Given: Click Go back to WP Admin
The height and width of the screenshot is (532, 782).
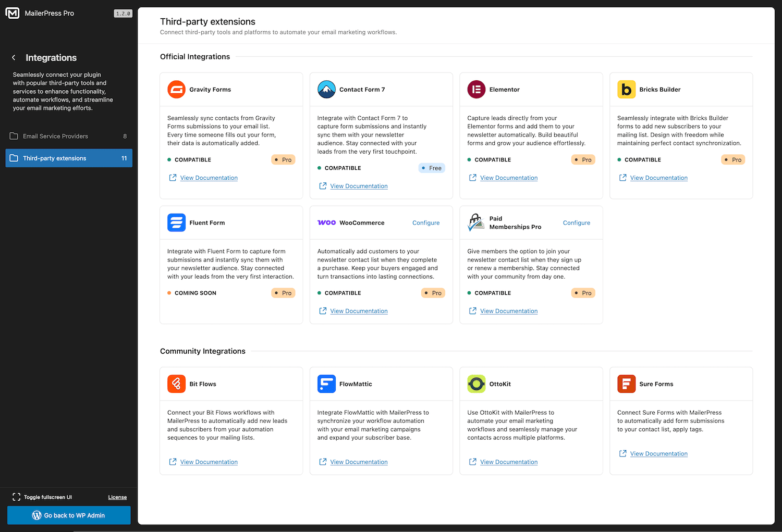Looking at the screenshot, I should (x=68, y=515).
